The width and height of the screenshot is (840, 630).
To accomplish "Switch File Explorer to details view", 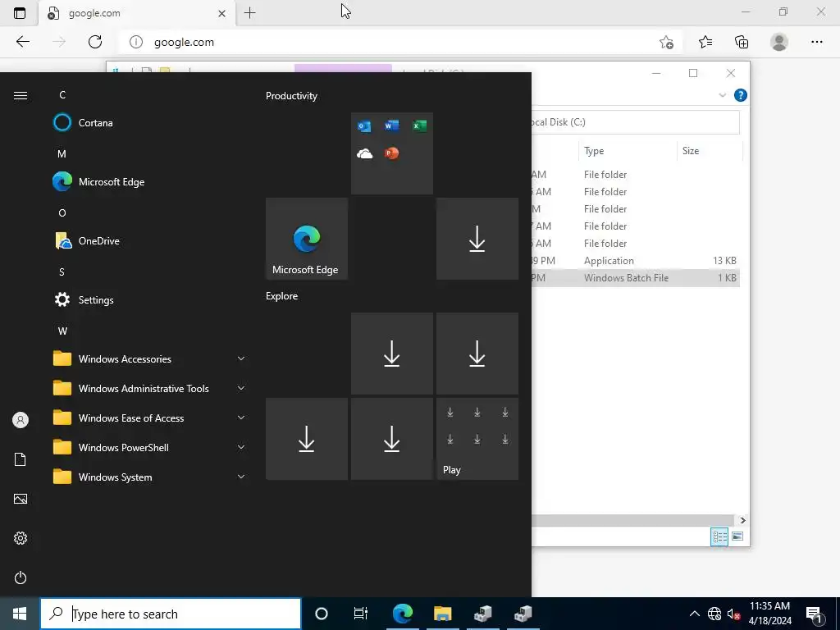I will [x=719, y=536].
